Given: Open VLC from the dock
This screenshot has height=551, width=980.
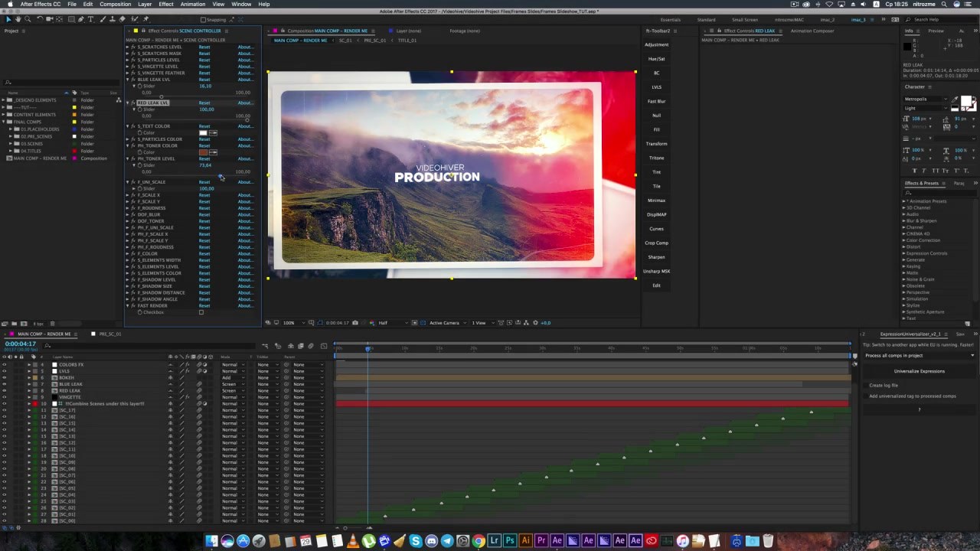Looking at the screenshot, I should 353,541.
